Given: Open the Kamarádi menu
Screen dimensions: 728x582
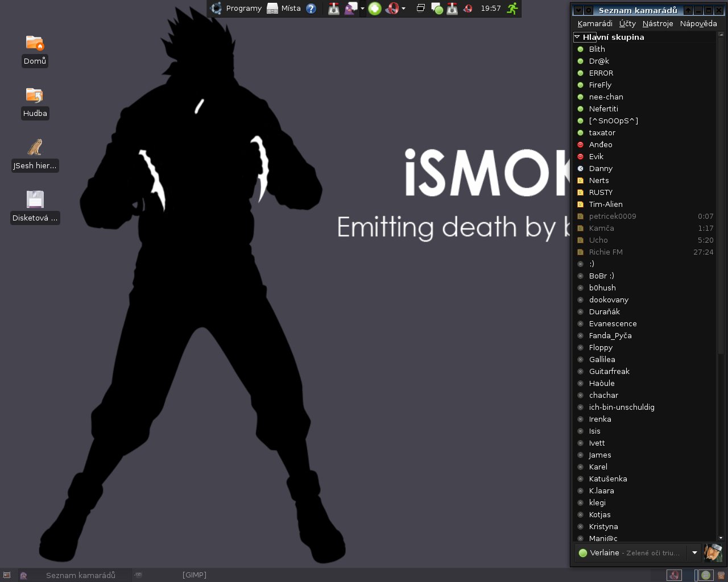Looking at the screenshot, I should pyautogui.click(x=595, y=23).
